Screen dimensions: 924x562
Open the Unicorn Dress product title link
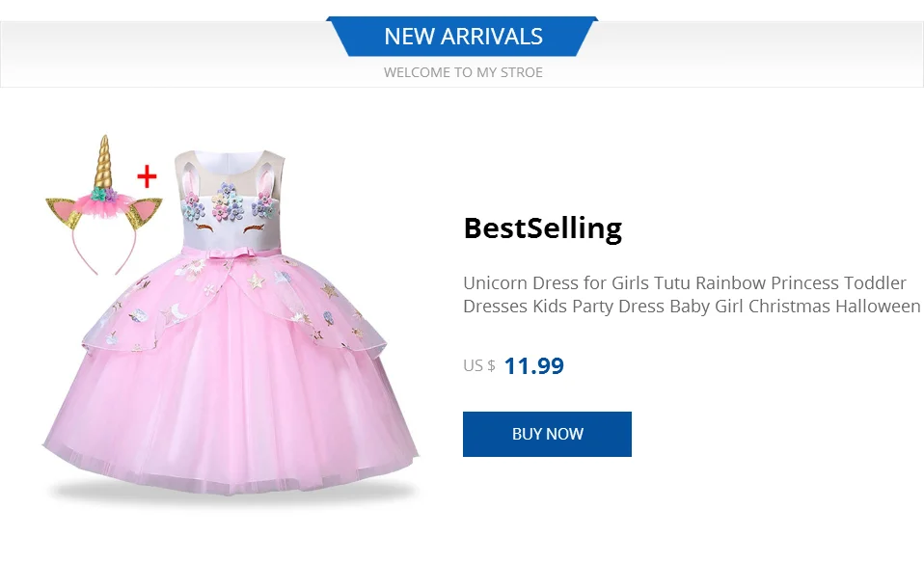[692, 295]
